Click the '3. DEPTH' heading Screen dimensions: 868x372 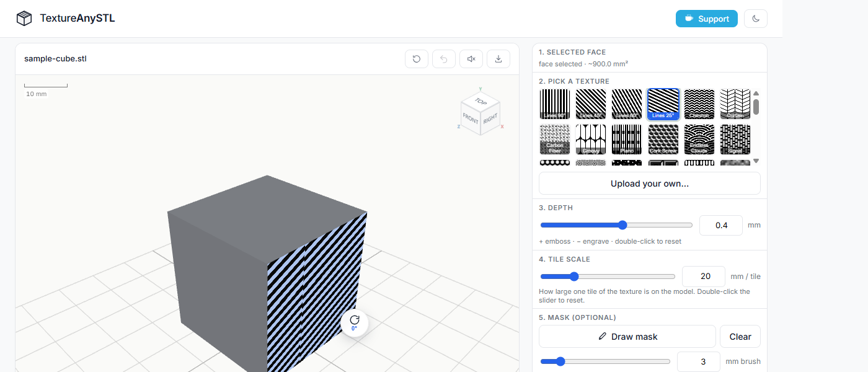(556, 208)
